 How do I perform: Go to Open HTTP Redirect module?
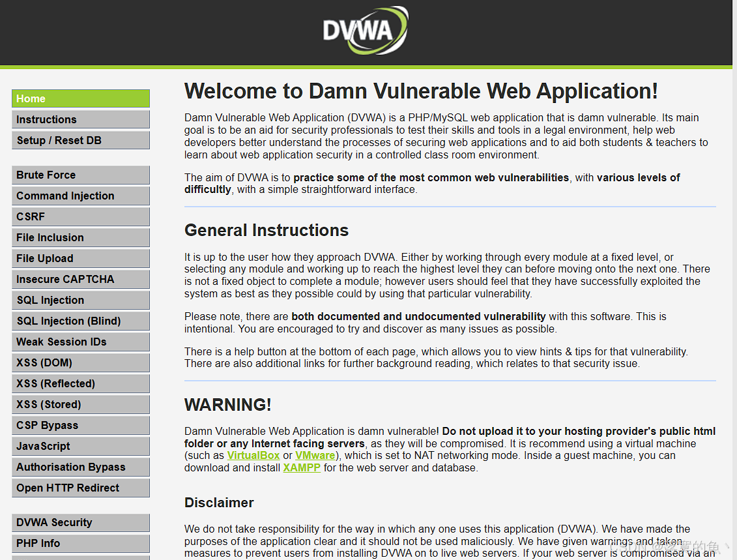pyautogui.click(x=81, y=488)
